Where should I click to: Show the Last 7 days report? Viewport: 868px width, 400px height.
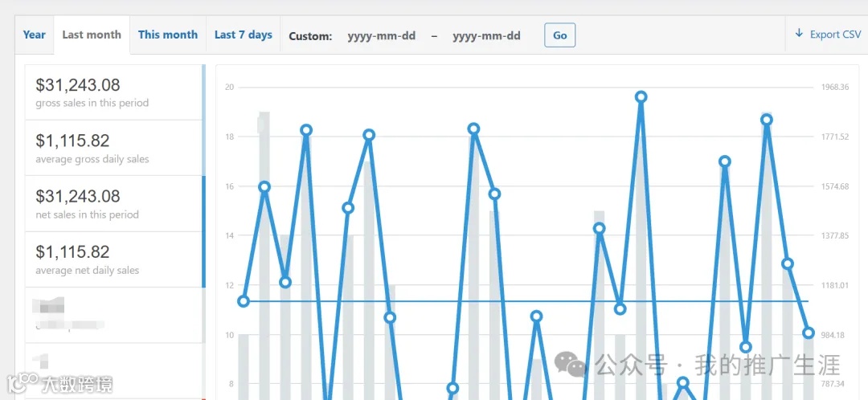pos(243,35)
